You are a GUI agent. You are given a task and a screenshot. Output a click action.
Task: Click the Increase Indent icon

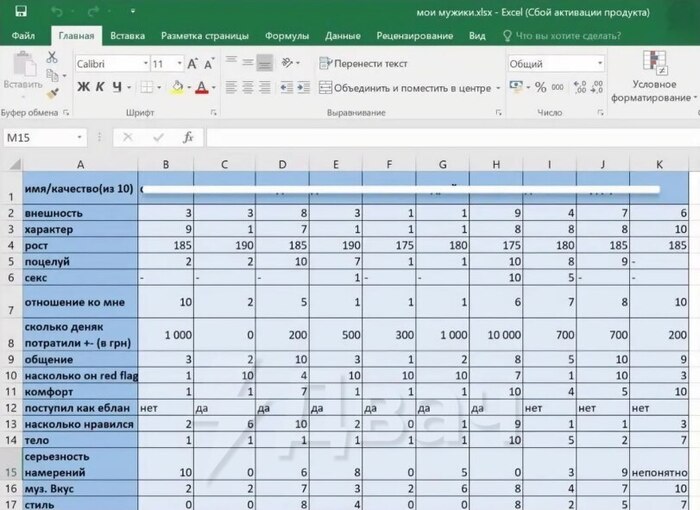point(301,88)
